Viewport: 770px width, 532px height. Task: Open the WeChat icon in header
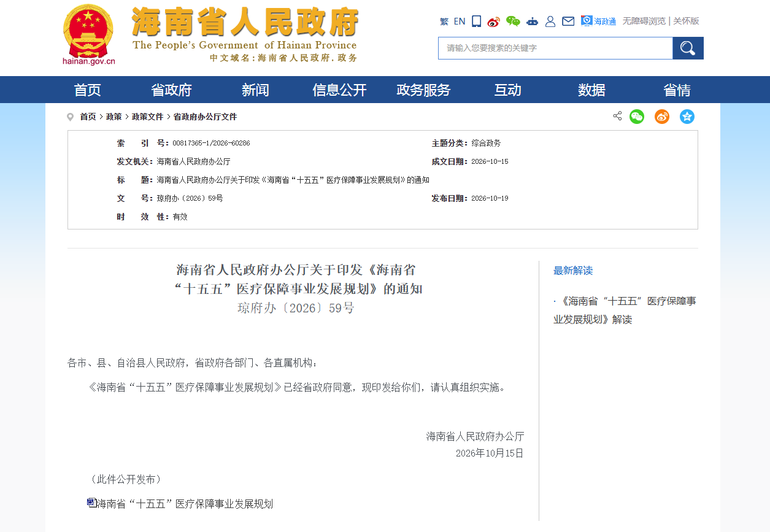click(513, 21)
